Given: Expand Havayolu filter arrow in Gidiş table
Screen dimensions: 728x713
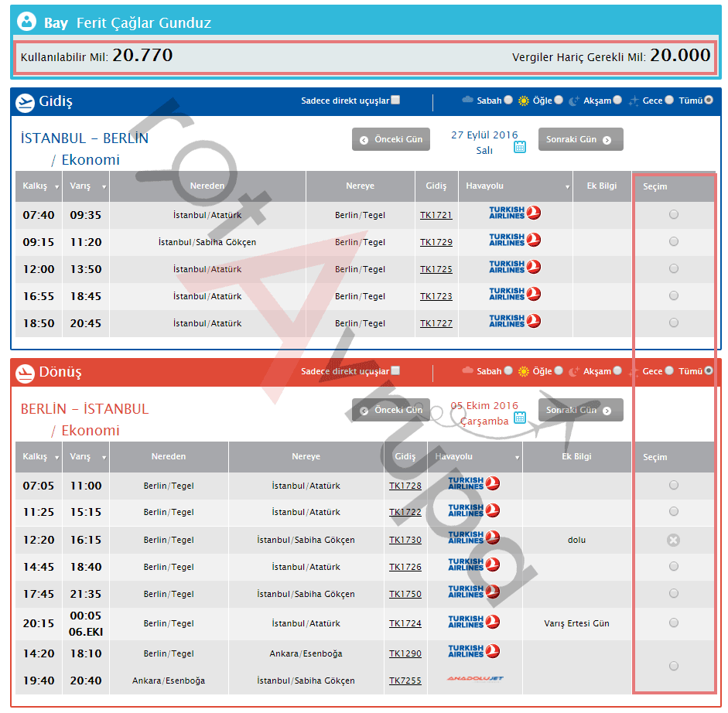Looking at the screenshot, I should click(566, 187).
